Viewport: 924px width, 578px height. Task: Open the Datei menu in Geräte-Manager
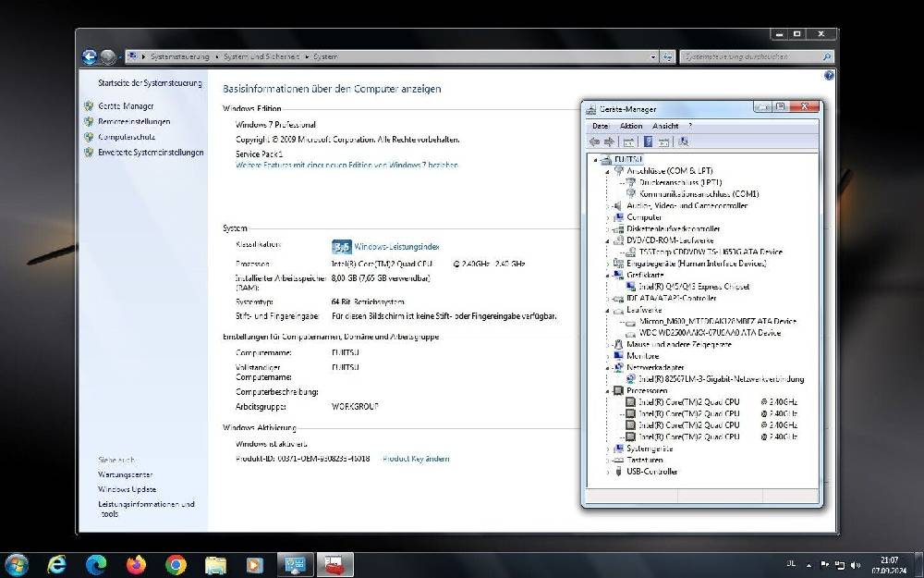click(601, 126)
